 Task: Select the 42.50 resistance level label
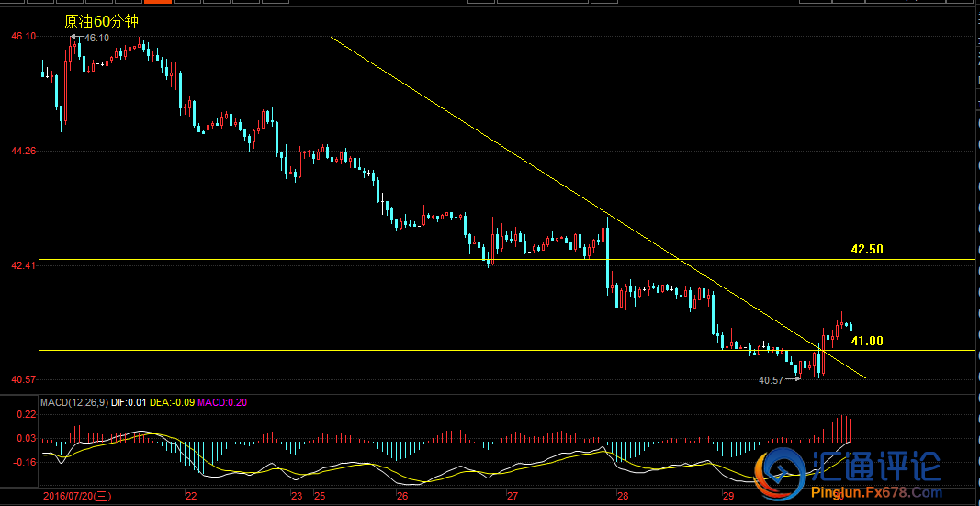tap(866, 249)
